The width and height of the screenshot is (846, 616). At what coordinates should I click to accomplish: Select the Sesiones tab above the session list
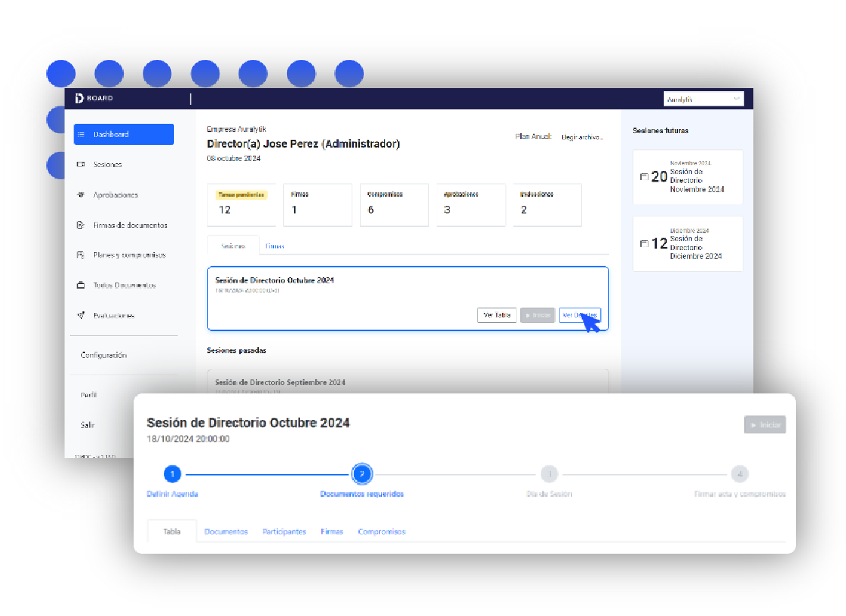232,245
